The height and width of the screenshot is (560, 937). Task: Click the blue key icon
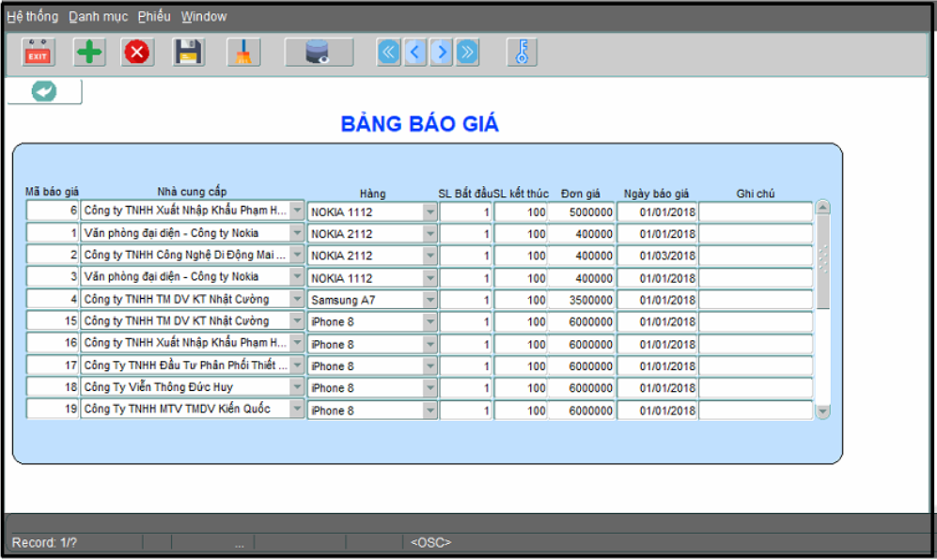[x=522, y=53]
